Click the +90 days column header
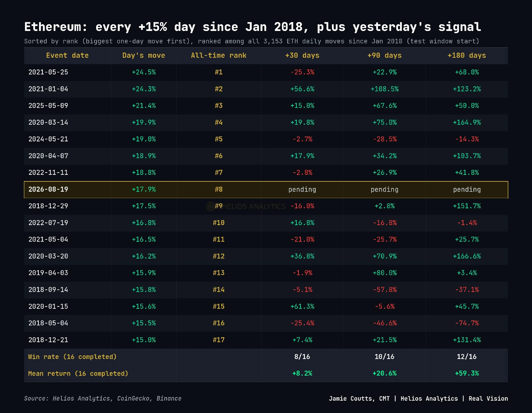532x413 pixels. point(384,55)
